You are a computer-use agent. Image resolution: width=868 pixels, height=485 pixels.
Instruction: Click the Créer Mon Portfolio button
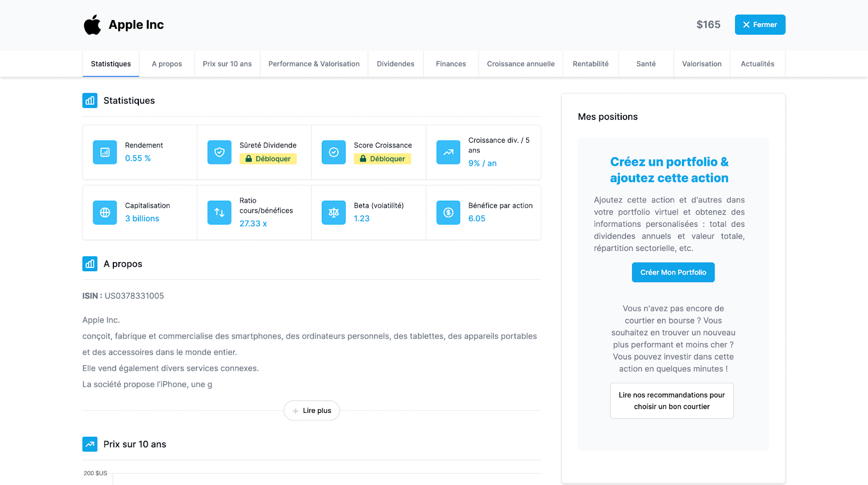[673, 272]
